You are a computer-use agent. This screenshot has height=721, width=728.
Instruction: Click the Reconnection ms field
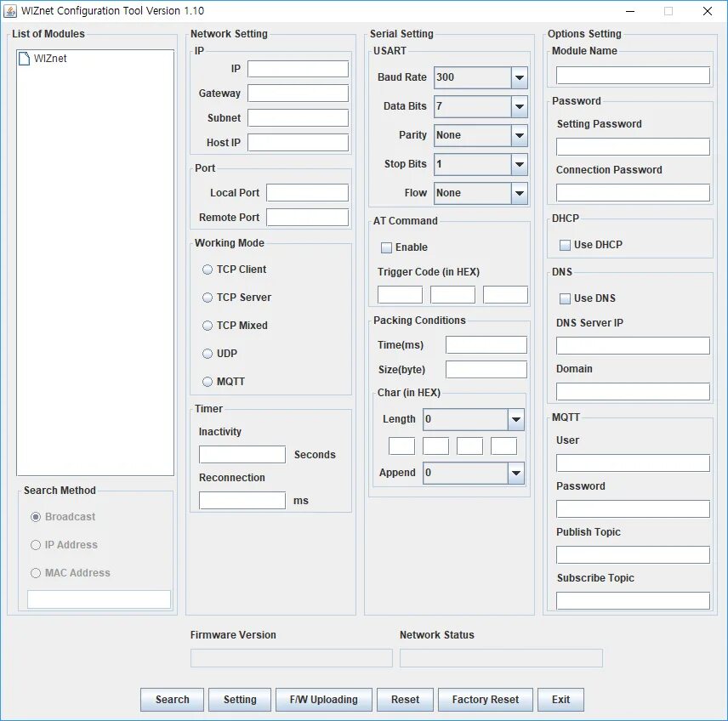click(x=242, y=501)
